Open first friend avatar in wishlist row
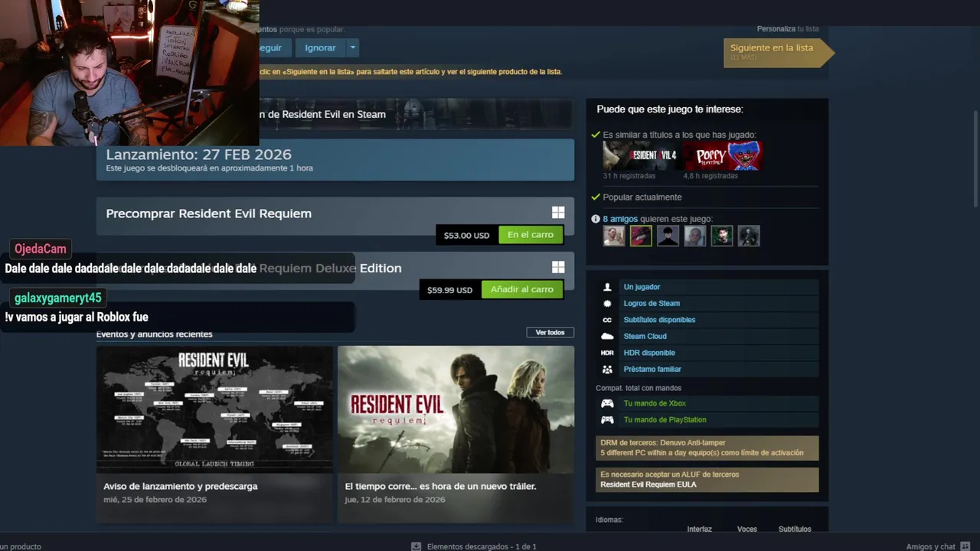Screen dimensions: 980x551 tap(614, 236)
